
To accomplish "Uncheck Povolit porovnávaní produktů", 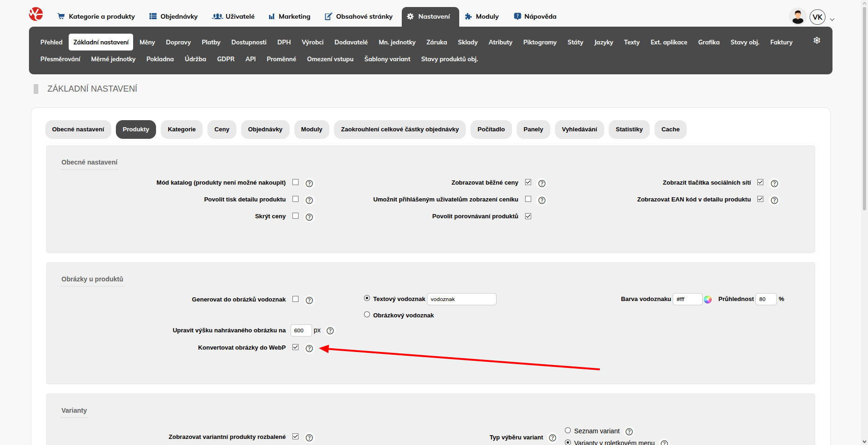I will (528, 216).
